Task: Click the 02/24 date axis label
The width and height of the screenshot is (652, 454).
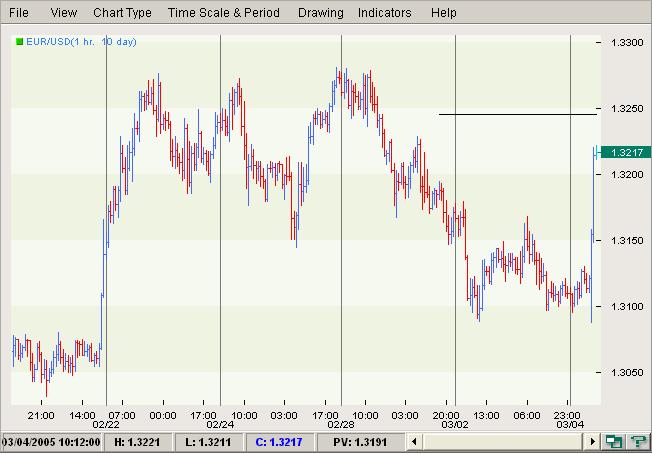Action: (x=220, y=424)
